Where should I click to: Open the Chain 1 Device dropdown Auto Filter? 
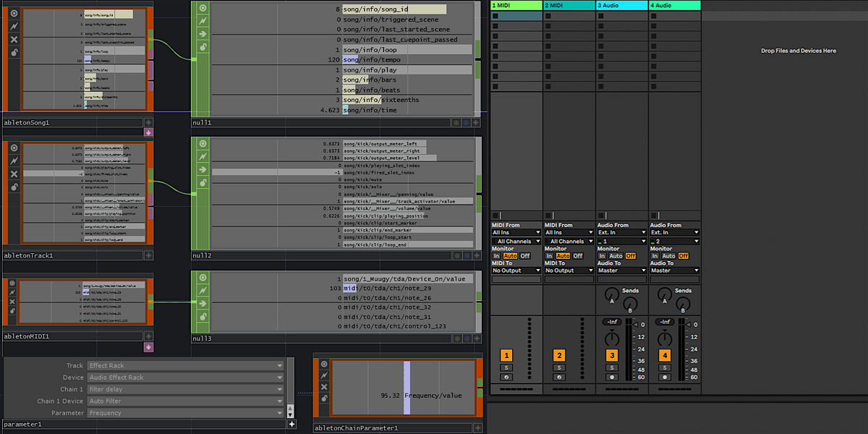point(185,401)
